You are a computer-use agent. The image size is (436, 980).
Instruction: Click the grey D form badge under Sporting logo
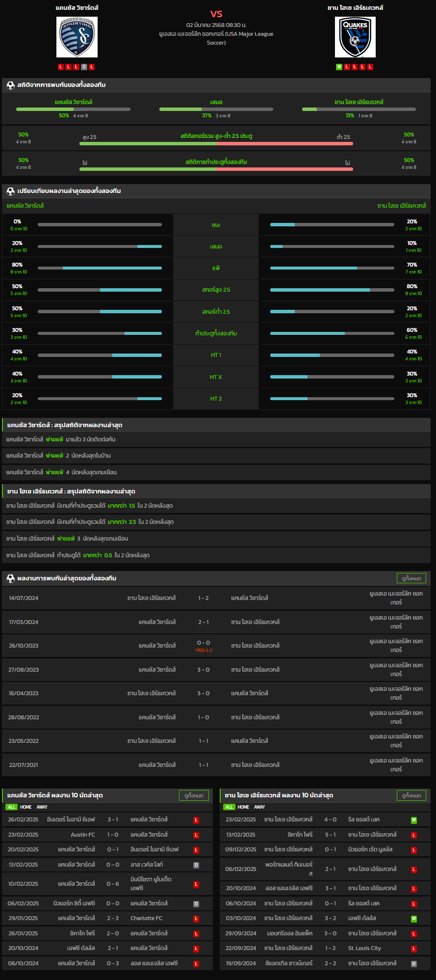coord(84,67)
